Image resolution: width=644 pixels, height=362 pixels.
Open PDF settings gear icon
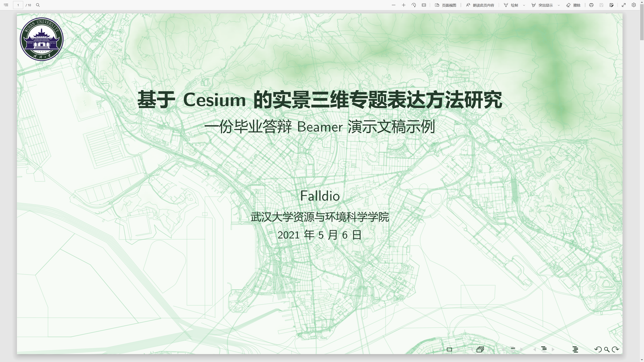634,5
